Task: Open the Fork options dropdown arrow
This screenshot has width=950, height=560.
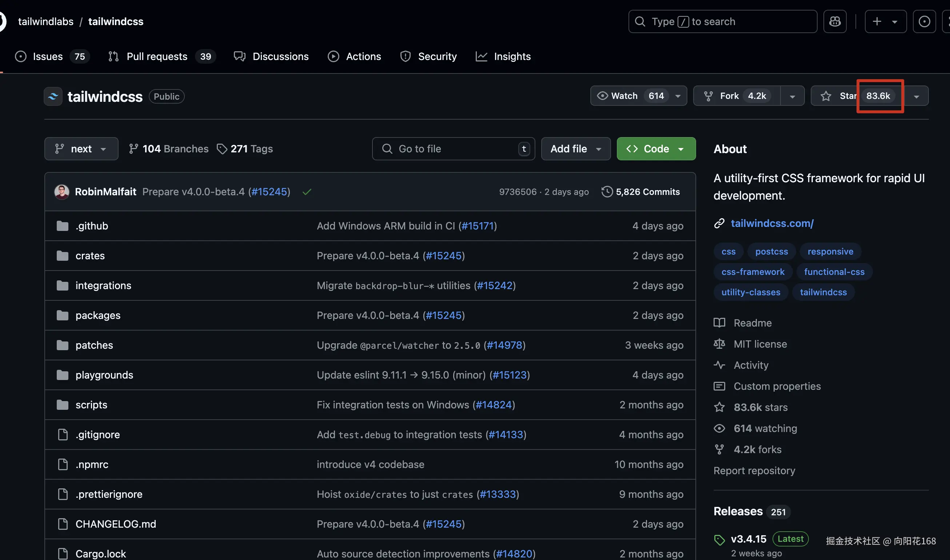Action: (x=792, y=96)
